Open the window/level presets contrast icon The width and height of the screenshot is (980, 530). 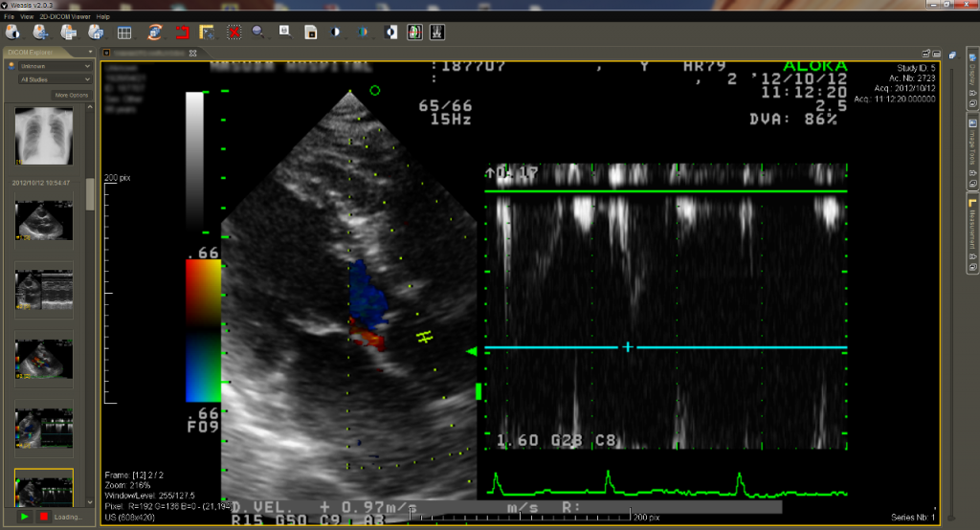point(336,32)
